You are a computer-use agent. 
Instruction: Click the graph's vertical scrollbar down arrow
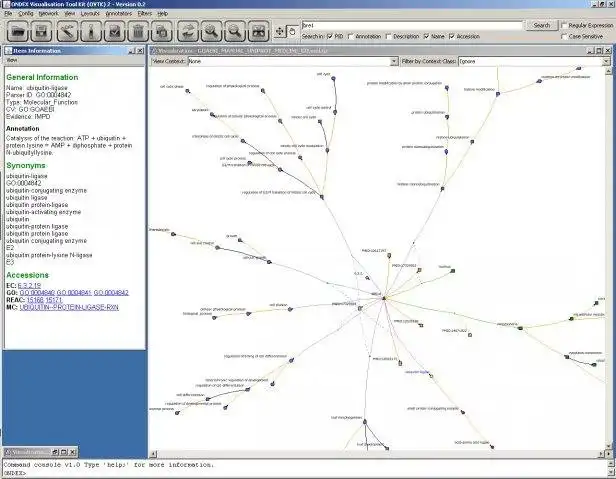click(608, 447)
